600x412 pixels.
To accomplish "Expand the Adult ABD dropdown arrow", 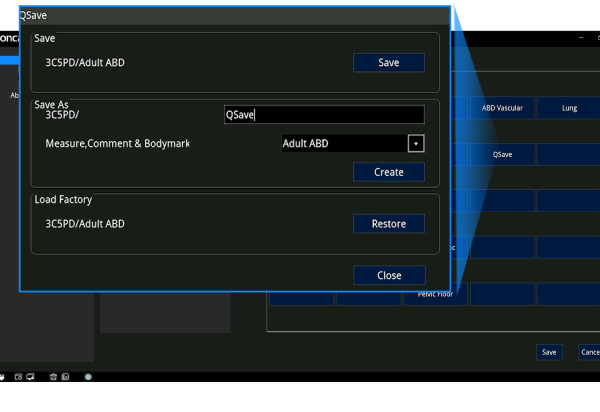I will coord(416,143).
